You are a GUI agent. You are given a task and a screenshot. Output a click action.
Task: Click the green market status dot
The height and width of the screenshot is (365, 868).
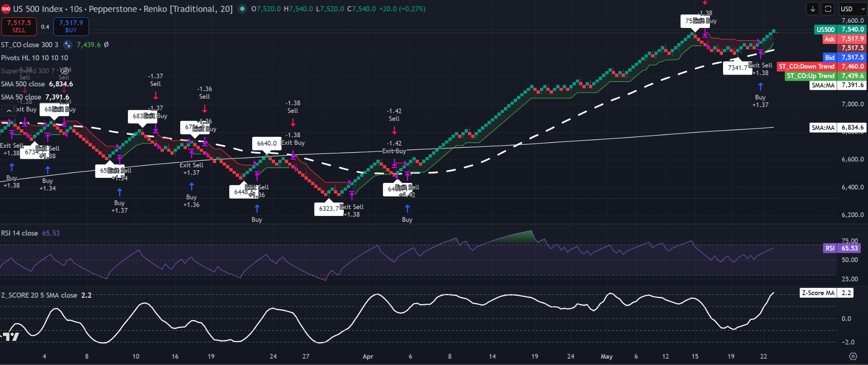(242, 8)
